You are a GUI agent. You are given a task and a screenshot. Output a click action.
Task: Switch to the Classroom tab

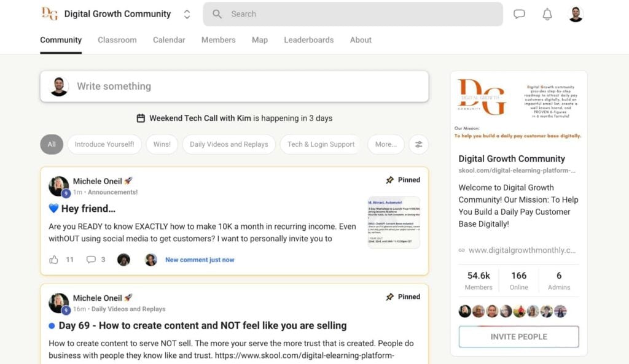117,40
